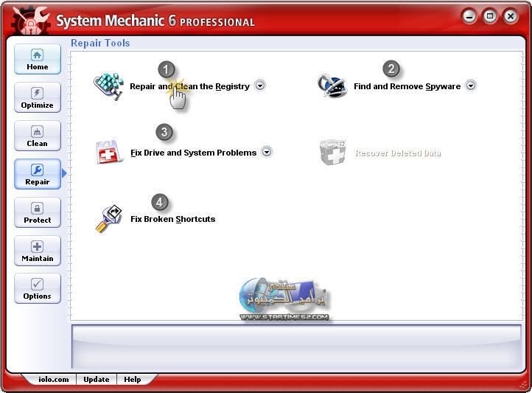This screenshot has height=393, width=532.
Task: Click the Recover Deleted Data label
Action: [x=398, y=153]
